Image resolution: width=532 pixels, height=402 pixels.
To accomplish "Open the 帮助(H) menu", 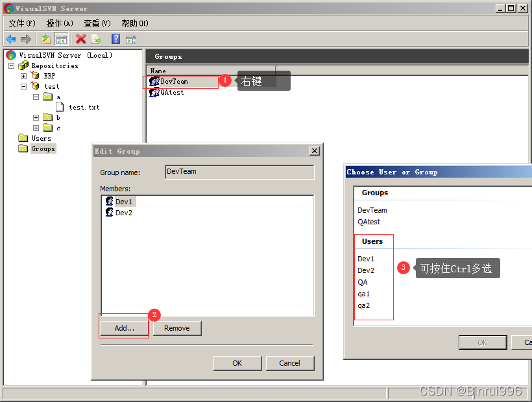I will pyautogui.click(x=135, y=23).
